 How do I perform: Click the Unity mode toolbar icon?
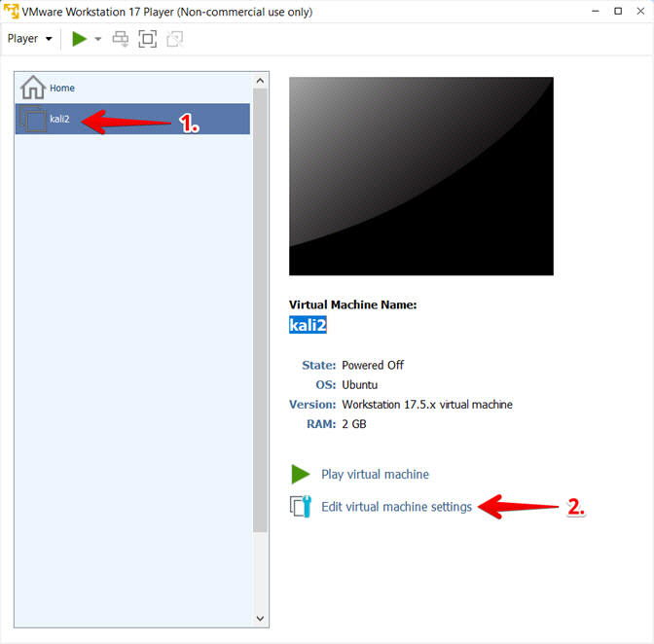175,40
